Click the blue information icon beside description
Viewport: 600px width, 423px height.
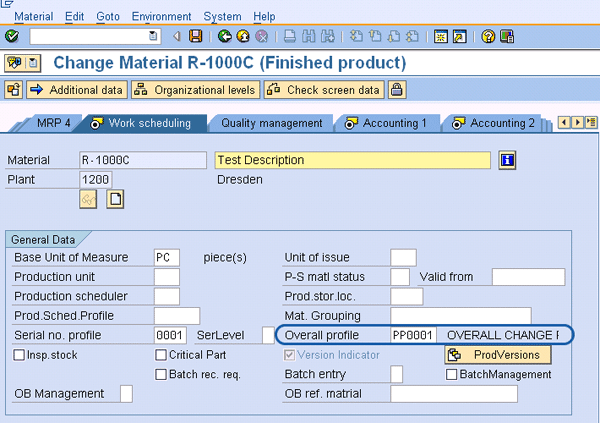pyautogui.click(x=507, y=160)
